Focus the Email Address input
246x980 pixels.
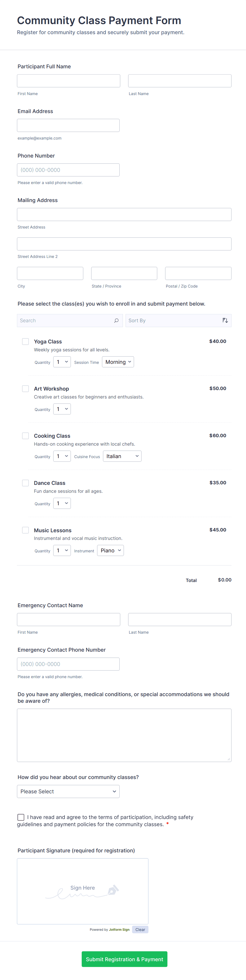[68, 125]
